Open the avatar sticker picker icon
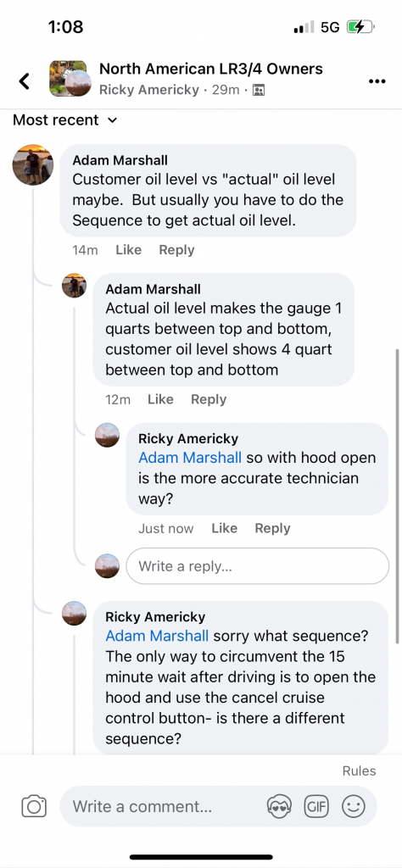Image resolution: width=402 pixels, height=868 pixels. [x=279, y=807]
